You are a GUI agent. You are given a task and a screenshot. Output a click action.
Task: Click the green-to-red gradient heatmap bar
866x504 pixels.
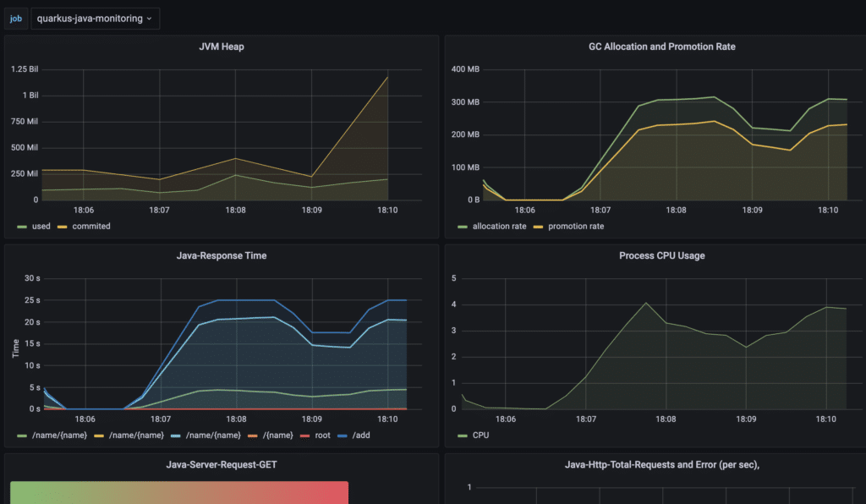point(178,492)
